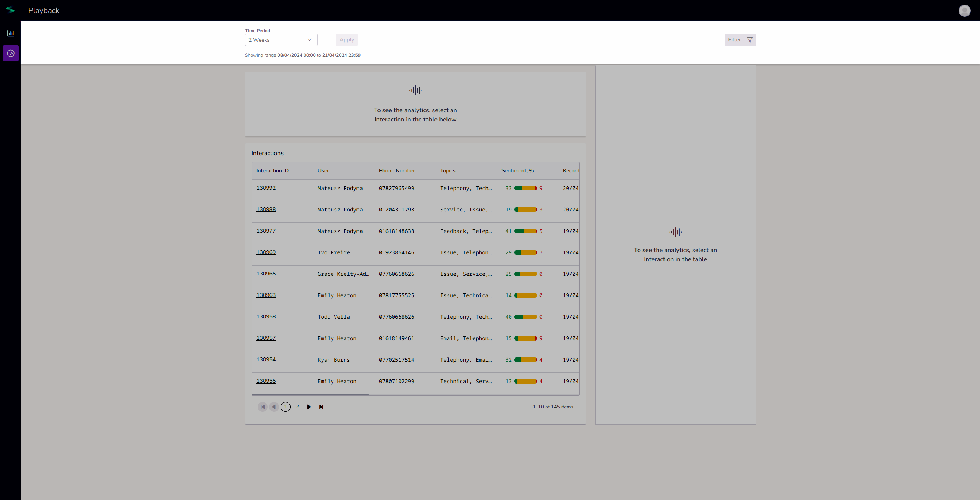Go to previous page arrow

274,407
